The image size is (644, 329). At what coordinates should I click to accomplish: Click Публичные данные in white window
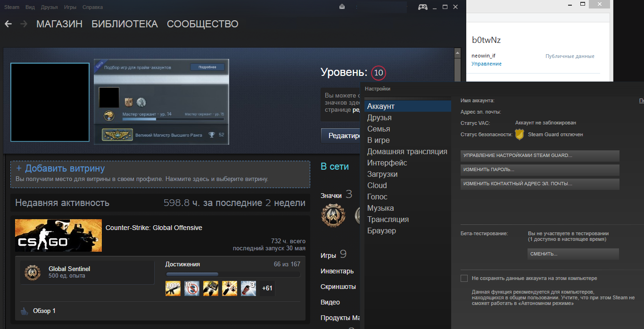click(570, 56)
